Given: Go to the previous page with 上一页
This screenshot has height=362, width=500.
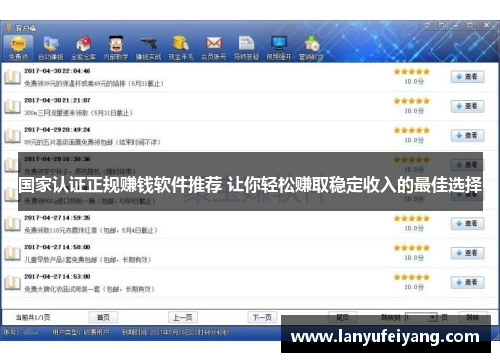Looking at the screenshot, I should coord(183,317).
